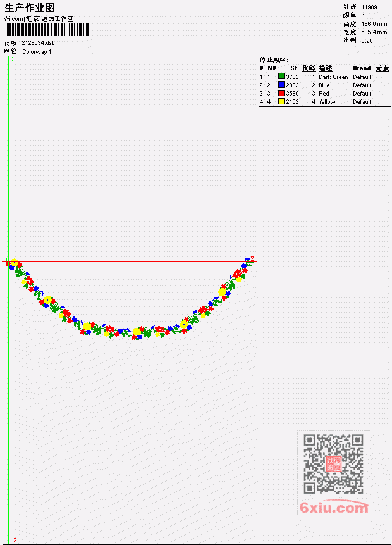Click the Blue color swatch
392x545 pixels.
point(281,85)
